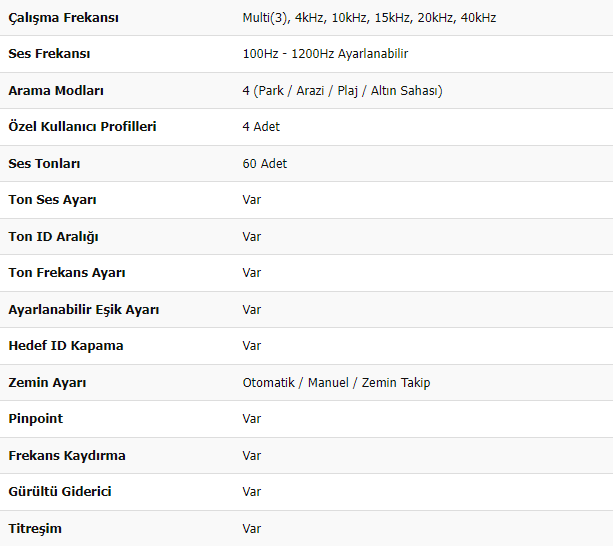The width and height of the screenshot is (616, 546).
Task: Click the "Pinpoint" row label
Action: click(x=35, y=419)
